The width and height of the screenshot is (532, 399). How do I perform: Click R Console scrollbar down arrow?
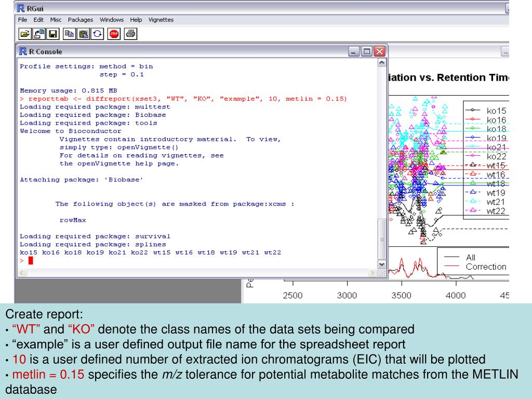pos(382,264)
